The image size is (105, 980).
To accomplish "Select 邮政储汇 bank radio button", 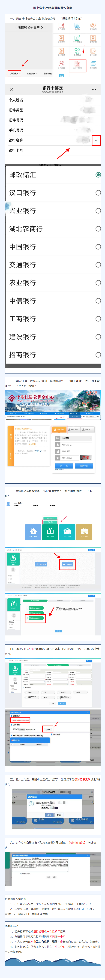I will pos(98,175).
